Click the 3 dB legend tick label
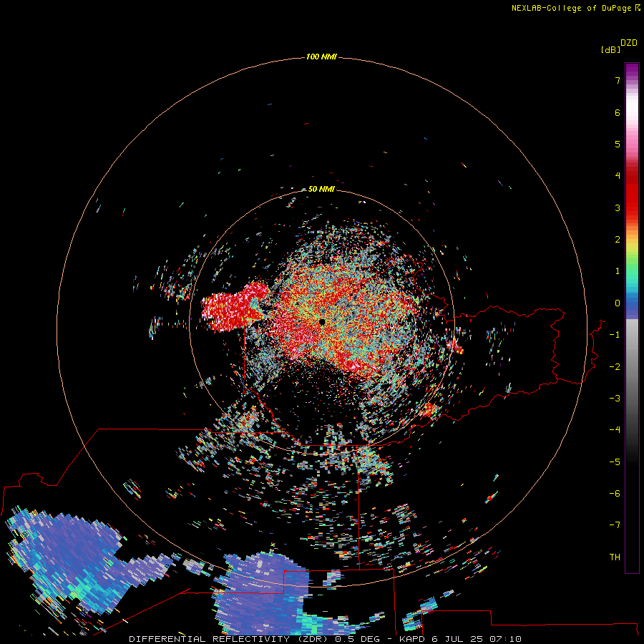 coord(618,208)
